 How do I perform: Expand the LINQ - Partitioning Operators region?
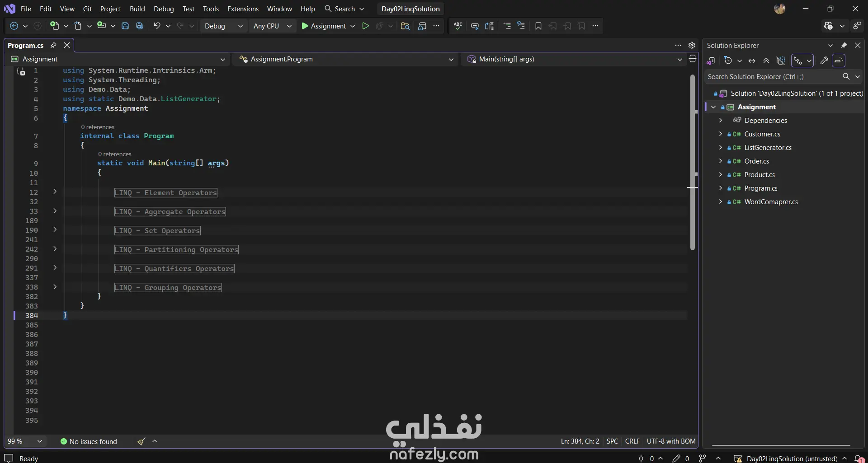(x=55, y=248)
